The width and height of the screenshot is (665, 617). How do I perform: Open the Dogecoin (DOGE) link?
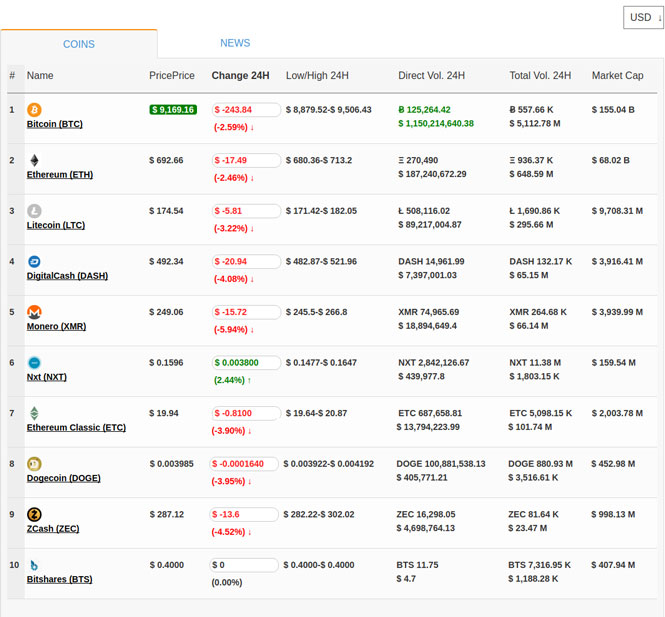tap(64, 478)
